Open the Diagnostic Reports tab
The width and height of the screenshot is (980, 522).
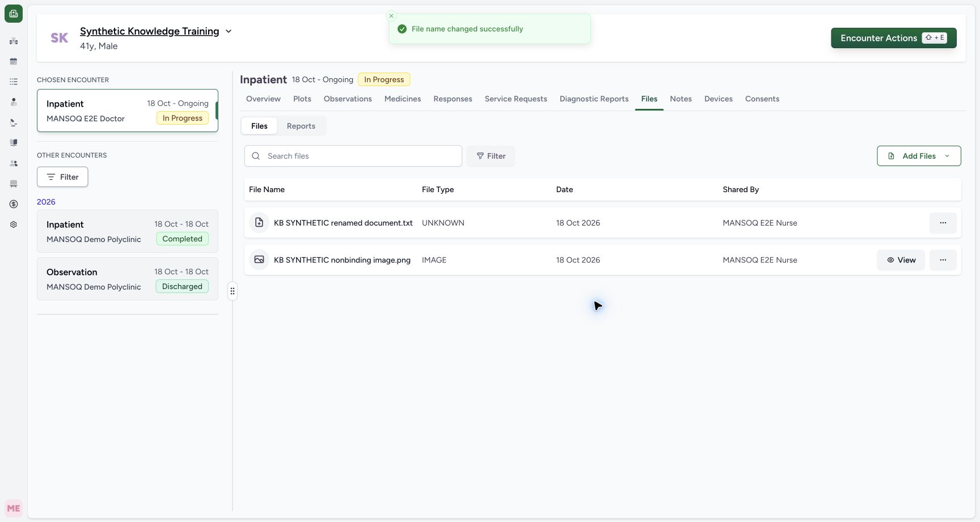coord(594,99)
